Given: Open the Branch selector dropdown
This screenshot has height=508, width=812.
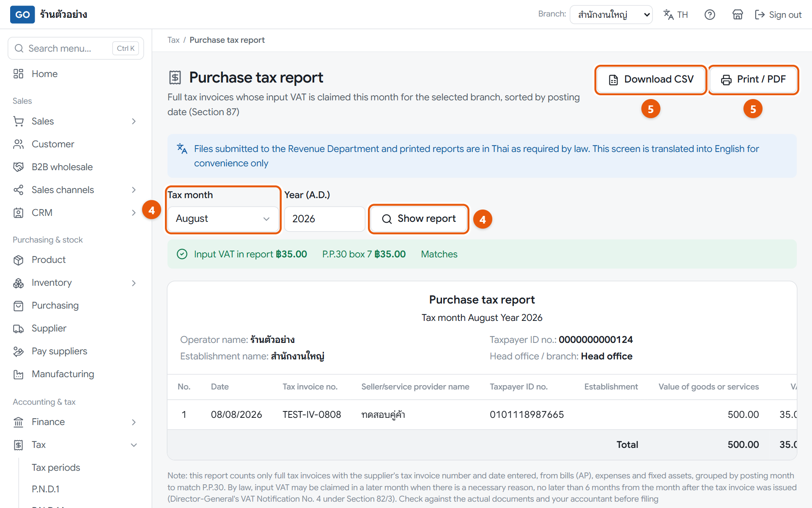Looking at the screenshot, I should pyautogui.click(x=611, y=15).
